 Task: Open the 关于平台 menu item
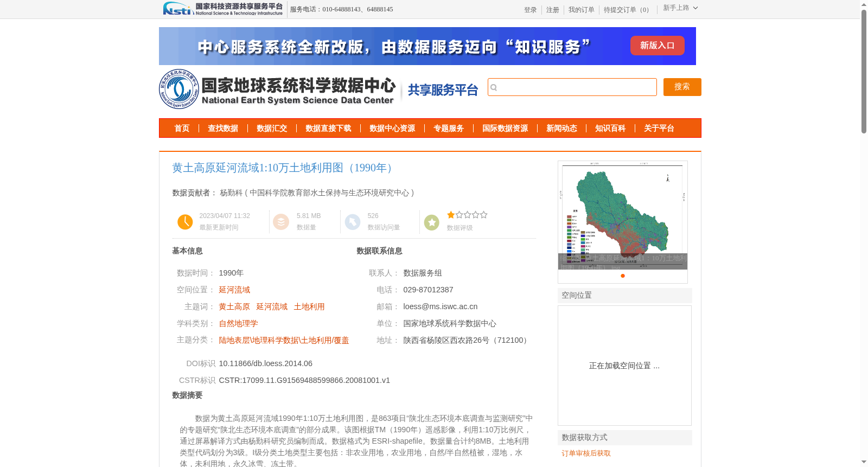pyautogui.click(x=659, y=129)
